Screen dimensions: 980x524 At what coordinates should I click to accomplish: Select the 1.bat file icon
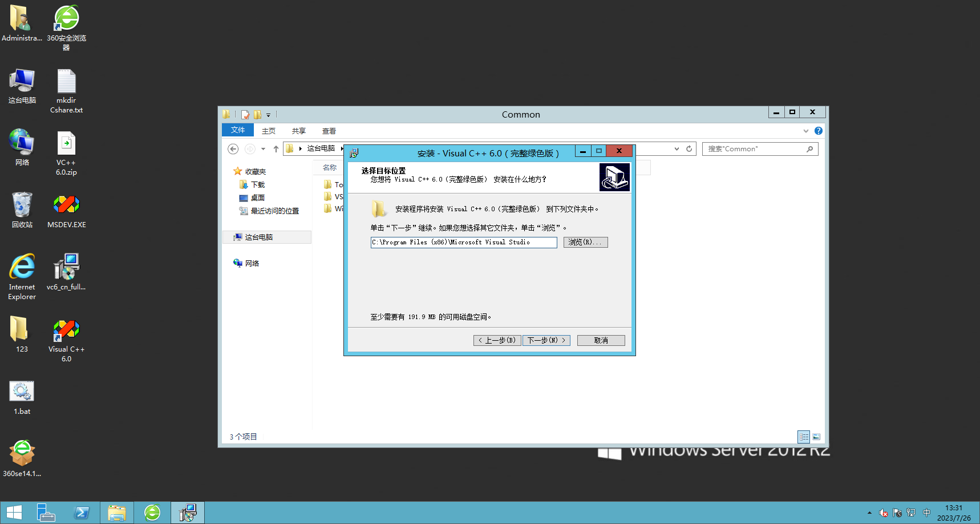(x=22, y=397)
